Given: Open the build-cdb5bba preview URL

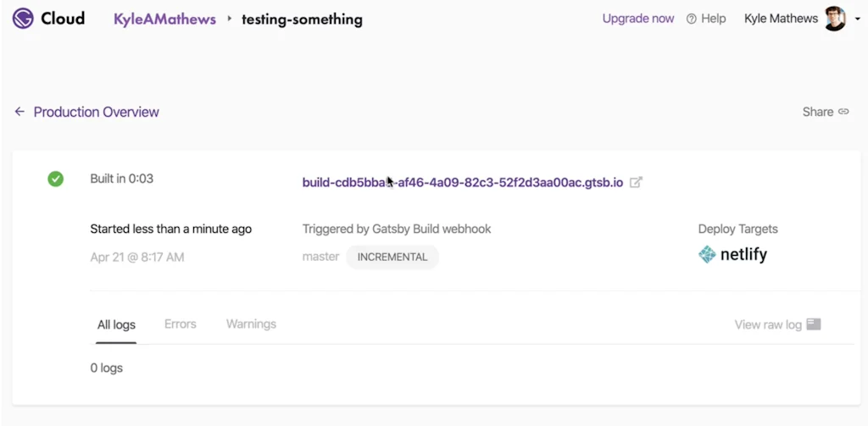Looking at the screenshot, I should click(x=462, y=182).
